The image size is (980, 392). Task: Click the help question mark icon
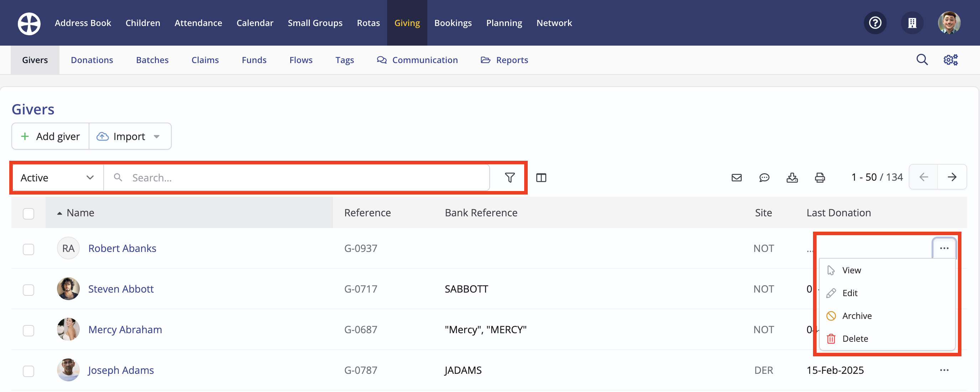point(875,23)
